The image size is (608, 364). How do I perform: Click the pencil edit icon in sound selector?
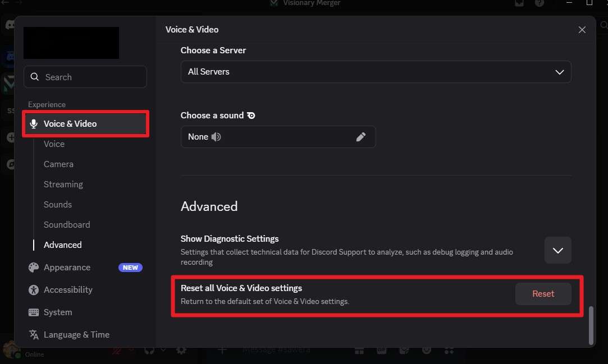click(x=360, y=137)
